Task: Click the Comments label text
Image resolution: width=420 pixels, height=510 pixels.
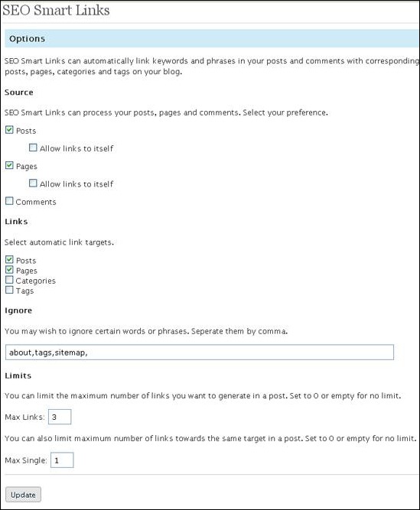Action: point(36,202)
